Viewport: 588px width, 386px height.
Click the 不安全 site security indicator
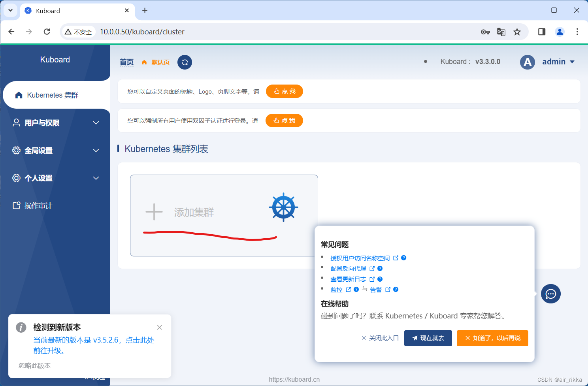[x=79, y=32]
